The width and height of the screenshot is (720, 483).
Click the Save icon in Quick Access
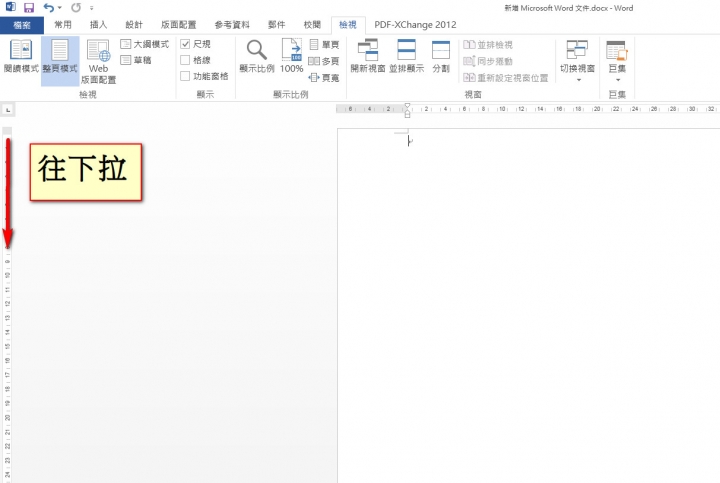click(x=29, y=7)
